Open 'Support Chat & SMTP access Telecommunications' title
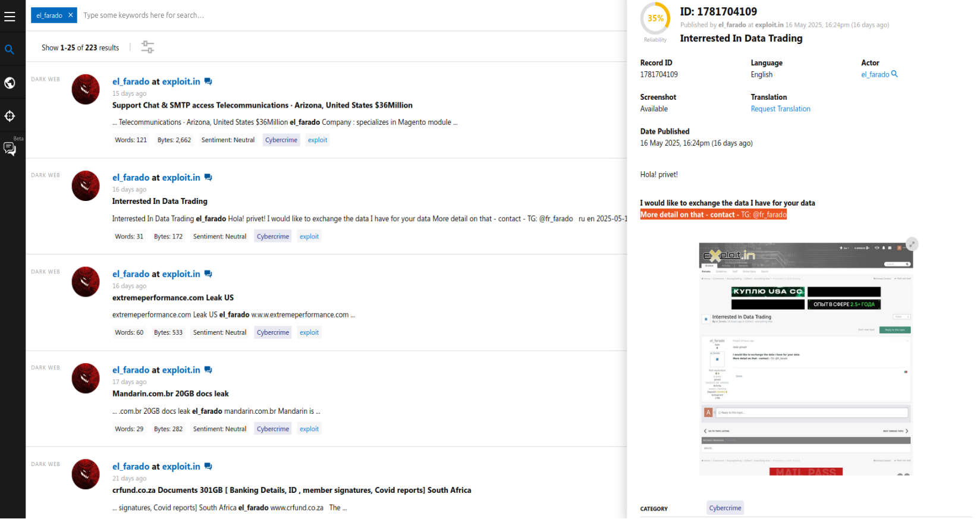Viewport: 980px width, 519px height. point(262,105)
